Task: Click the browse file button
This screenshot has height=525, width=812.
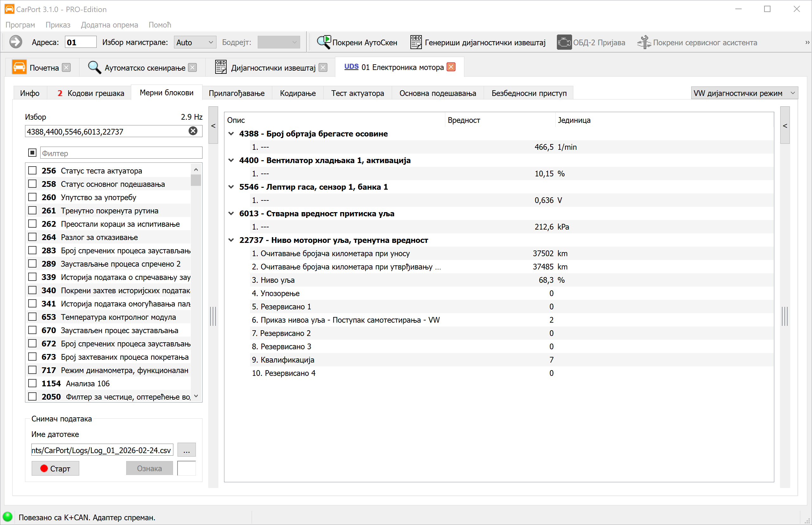Action: [x=186, y=450]
